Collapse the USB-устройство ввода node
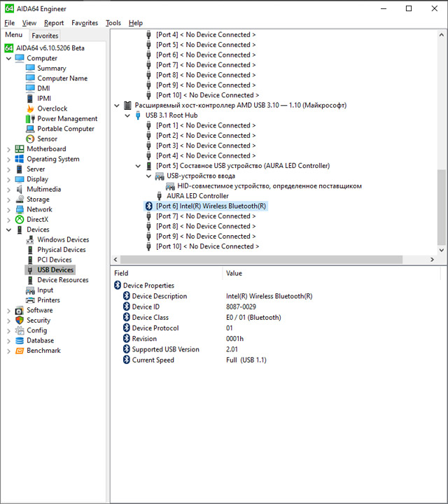448x504 pixels. (149, 176)
